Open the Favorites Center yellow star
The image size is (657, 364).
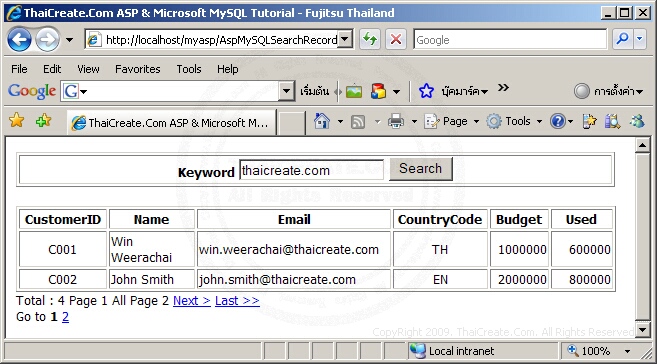click(17, 121)
